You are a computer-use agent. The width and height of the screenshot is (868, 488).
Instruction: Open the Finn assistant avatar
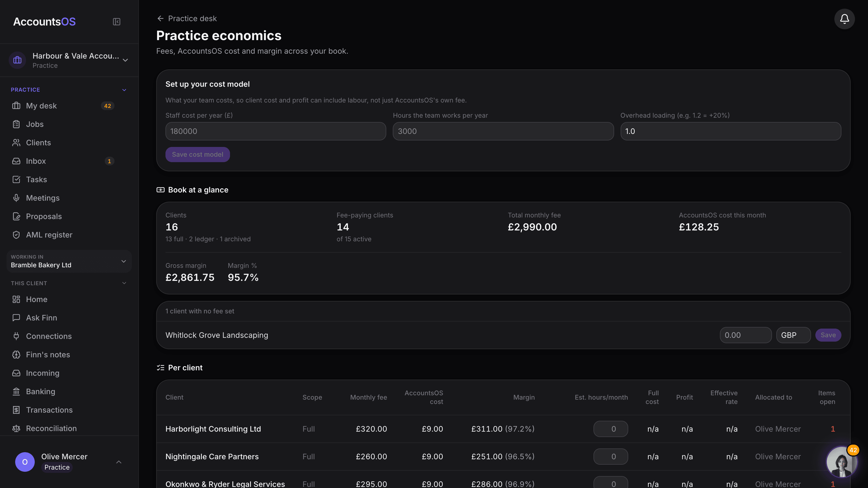point(841,462)
